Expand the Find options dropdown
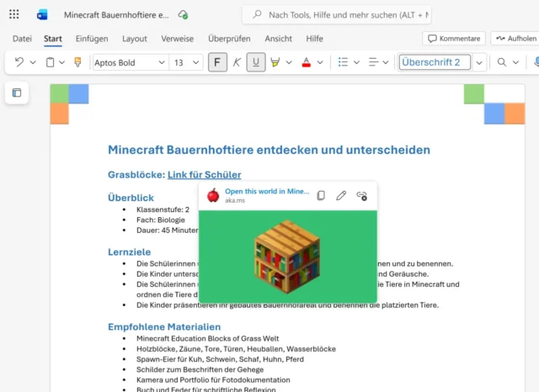 pos(515,62)
